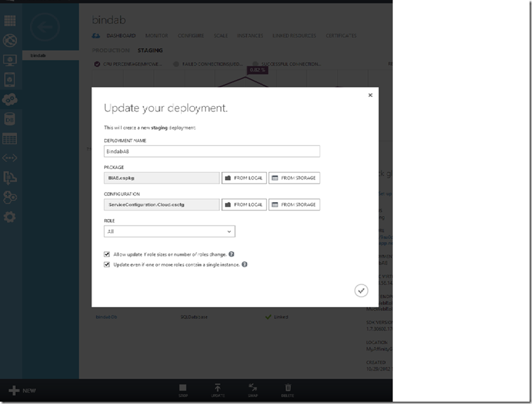Open the Add-ons icon in sidebar
The height and width of the screenshot is (404, 532).
pyautogui.click(x=10, y=197)
